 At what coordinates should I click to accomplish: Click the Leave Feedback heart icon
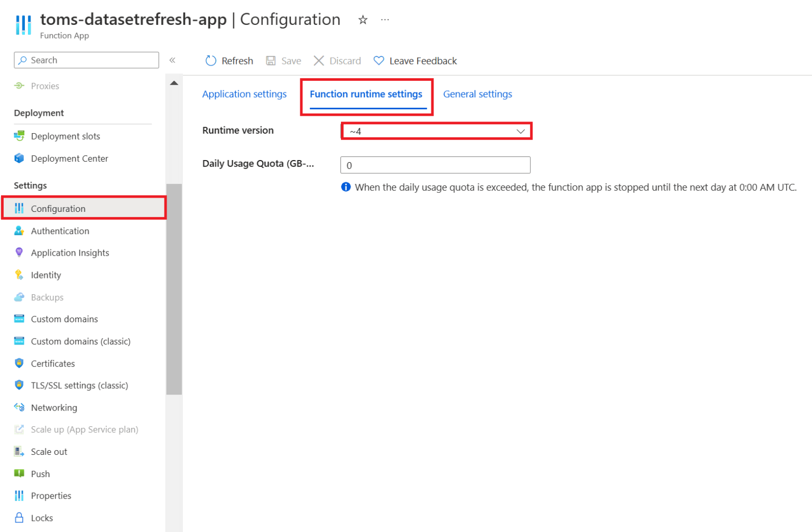[379, 60]
